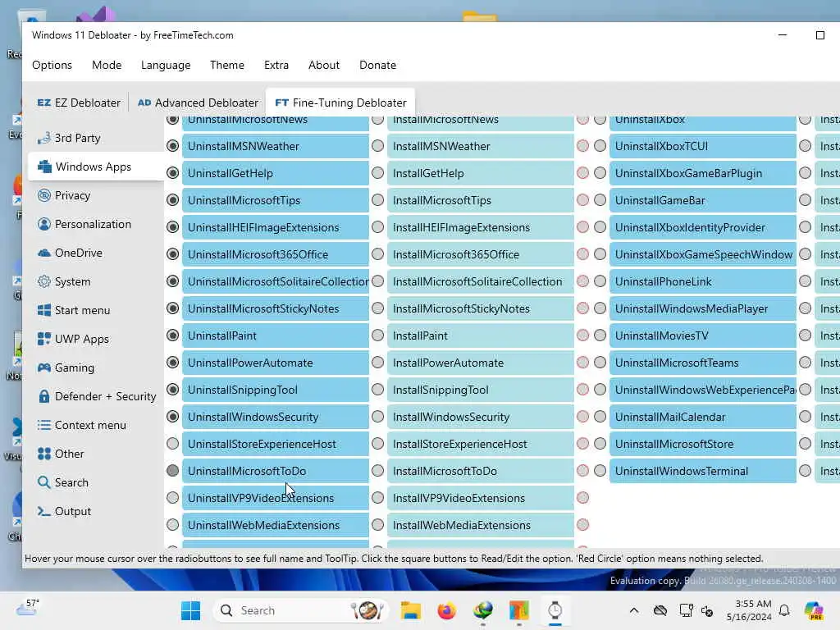Open the About menu
840x630 pixels.
click(323, 65)
